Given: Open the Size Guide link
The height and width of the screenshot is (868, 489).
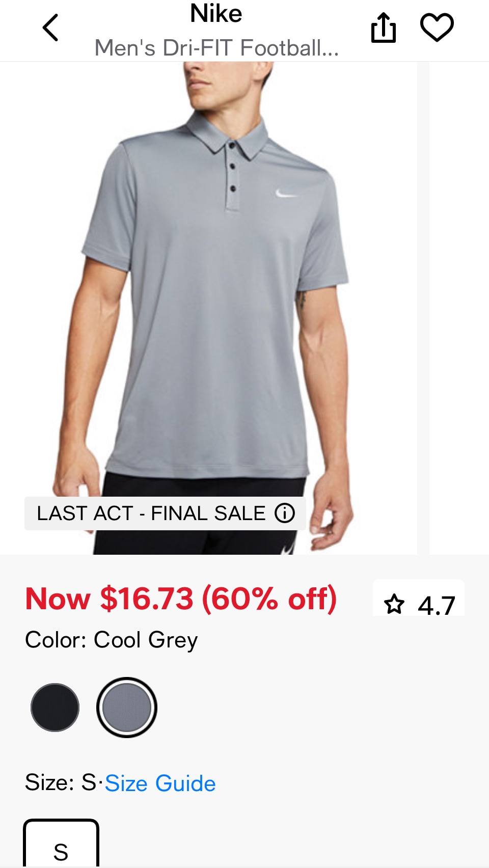Looking at the screenshot, I should pos(160,783).
